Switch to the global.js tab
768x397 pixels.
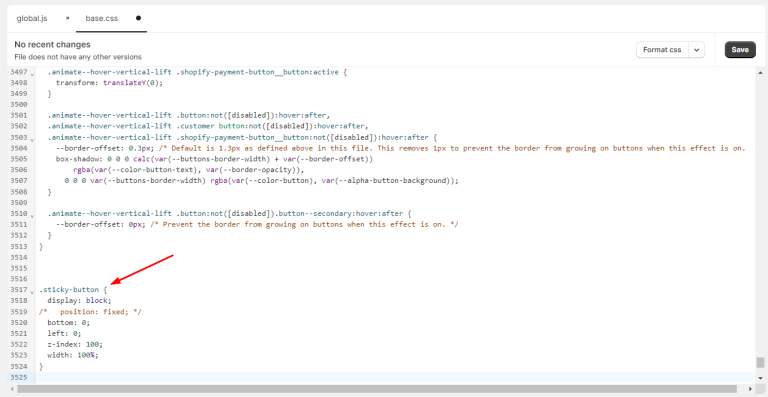pos(32,19)
